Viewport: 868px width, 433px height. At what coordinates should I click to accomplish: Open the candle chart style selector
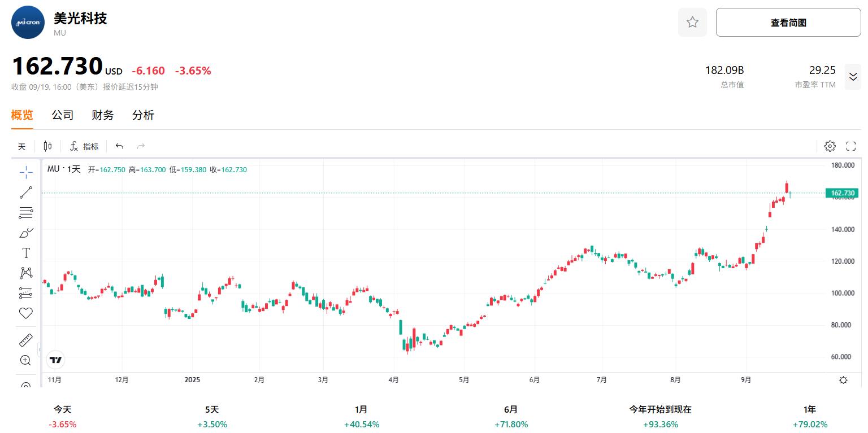47,146
